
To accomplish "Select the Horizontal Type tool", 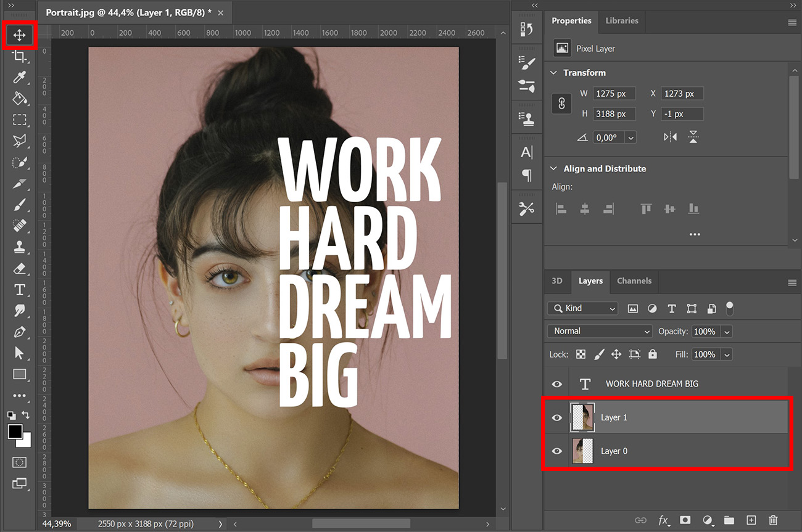I will (x=19, y=289).
